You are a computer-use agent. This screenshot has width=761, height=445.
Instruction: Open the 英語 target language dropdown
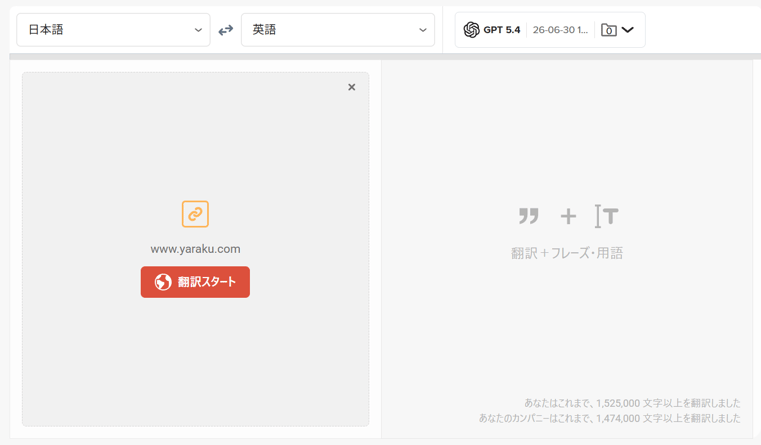pos(338,30)
